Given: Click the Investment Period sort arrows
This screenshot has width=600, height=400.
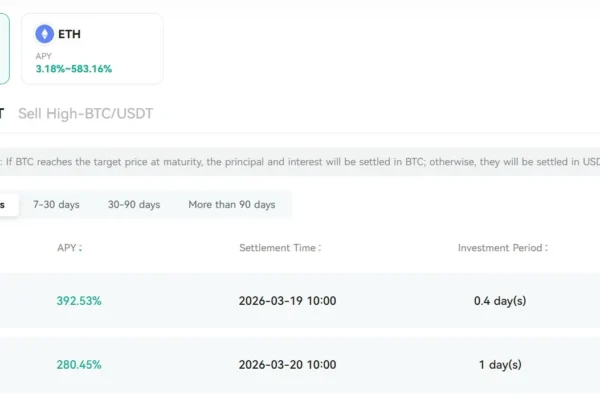Looking at the screenshot, I should (547, 247).
